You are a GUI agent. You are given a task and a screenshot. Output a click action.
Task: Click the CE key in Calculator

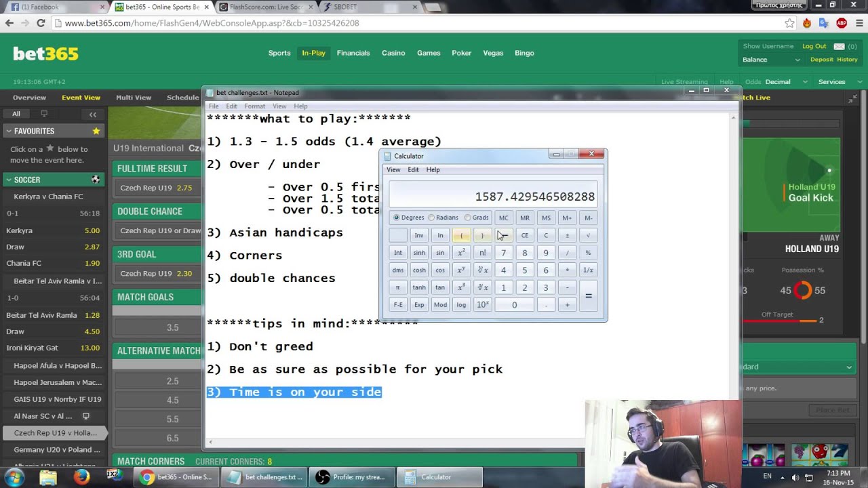pyautogui.click(x=524, y=235)
